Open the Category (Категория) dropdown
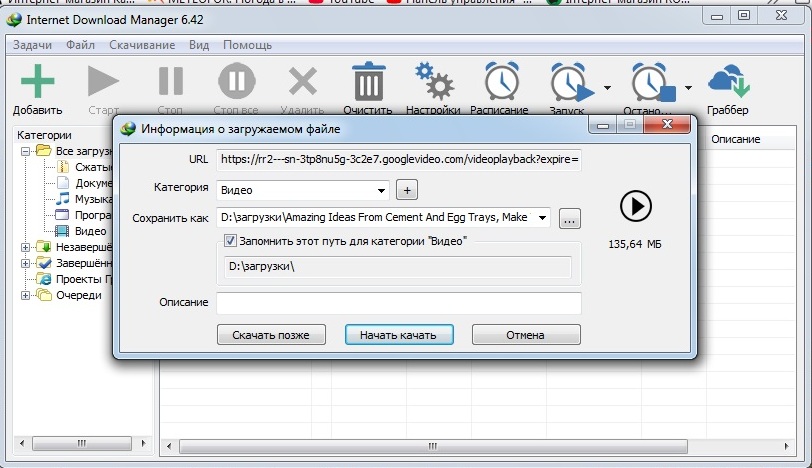This screenshot has width=812, height=468. [x=381, y=191]
